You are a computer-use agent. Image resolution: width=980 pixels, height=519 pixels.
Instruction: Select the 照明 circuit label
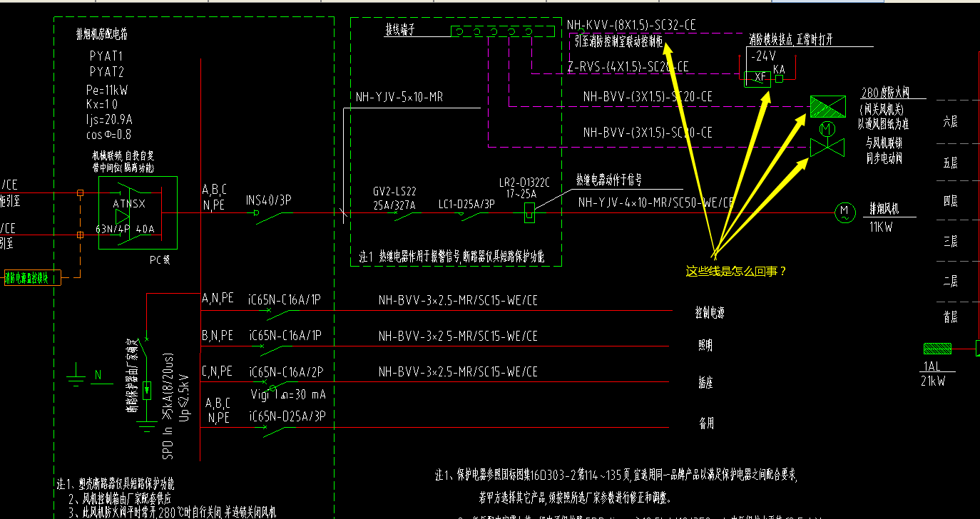click(x=705, y=346)
